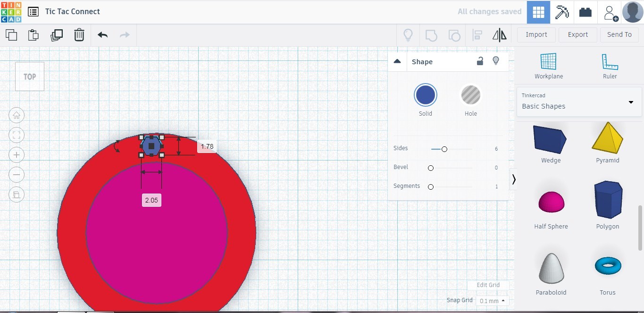This screenshot has height=313, width=644.
Task: Select the Workplane tool
Action: (x=548, y=66)
